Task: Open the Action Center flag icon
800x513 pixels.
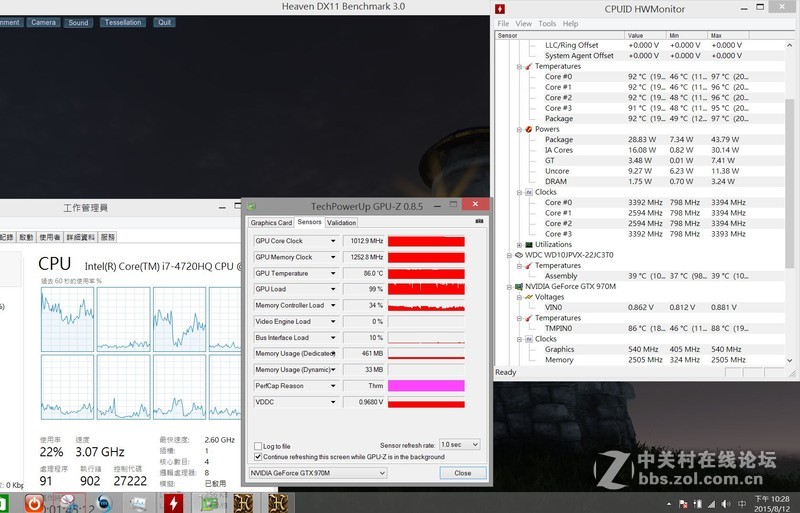Action: (x=683, y=504)
